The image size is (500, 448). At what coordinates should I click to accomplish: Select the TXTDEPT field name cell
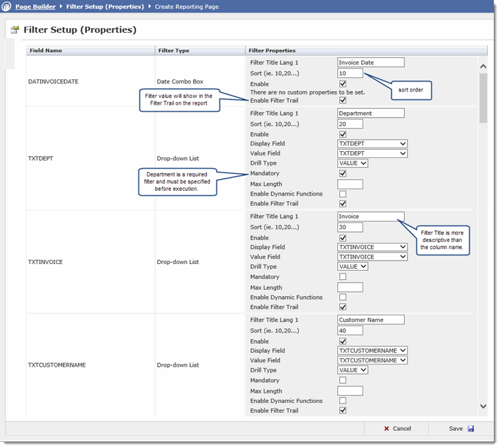click(x=90, y=159)
